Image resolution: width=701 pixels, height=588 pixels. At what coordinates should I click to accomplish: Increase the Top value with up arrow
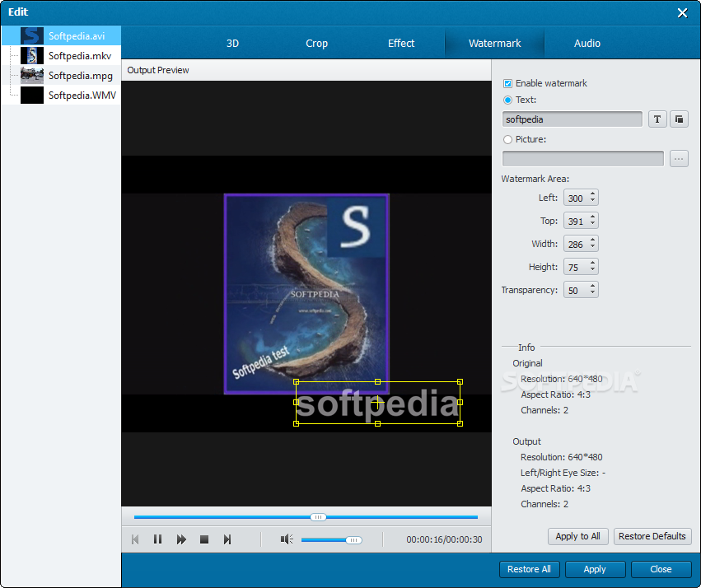(x=593, y=217)
